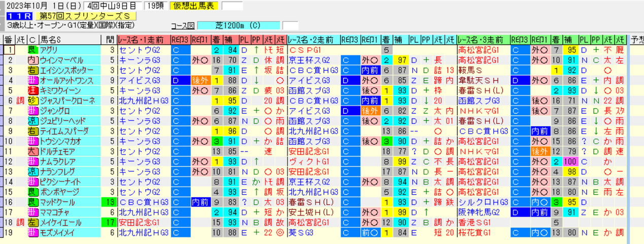Click the 仮想出馬表 yellow label
The height and width of the screenshot is (244, 644).
point(195,6)
